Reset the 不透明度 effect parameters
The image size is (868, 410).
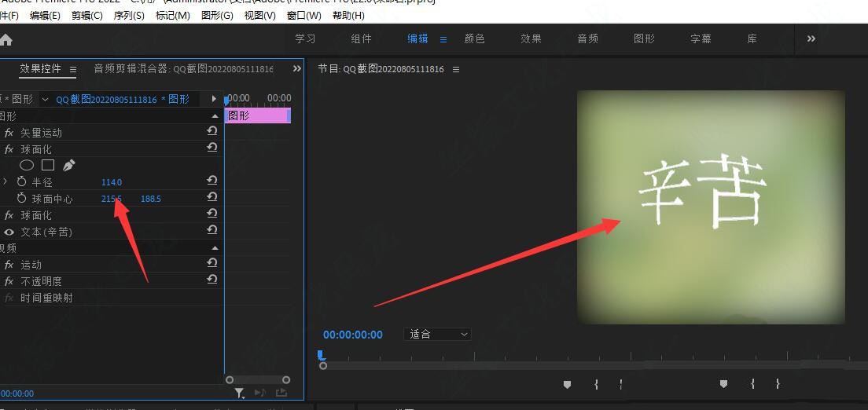[211, 280]
